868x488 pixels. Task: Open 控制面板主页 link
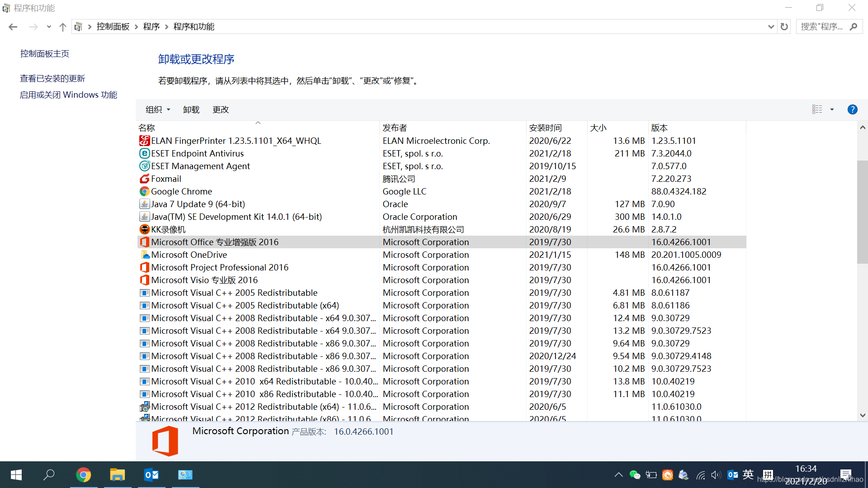coord(45,54)
